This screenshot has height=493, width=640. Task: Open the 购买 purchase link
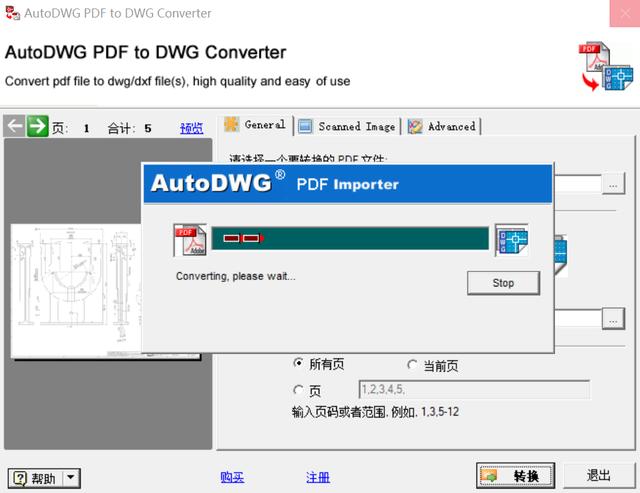(x=232, y=477)
